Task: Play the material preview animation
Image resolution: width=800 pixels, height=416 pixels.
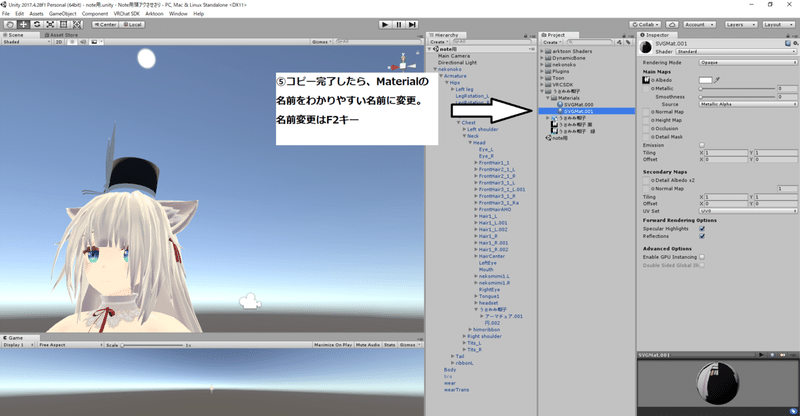Action: tap(761, 355)
